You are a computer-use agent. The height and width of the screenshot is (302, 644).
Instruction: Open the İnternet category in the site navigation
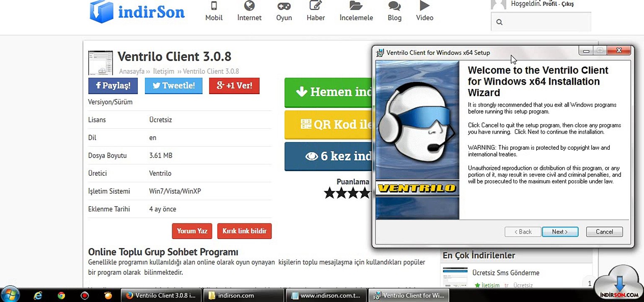[x=249, y=11]
